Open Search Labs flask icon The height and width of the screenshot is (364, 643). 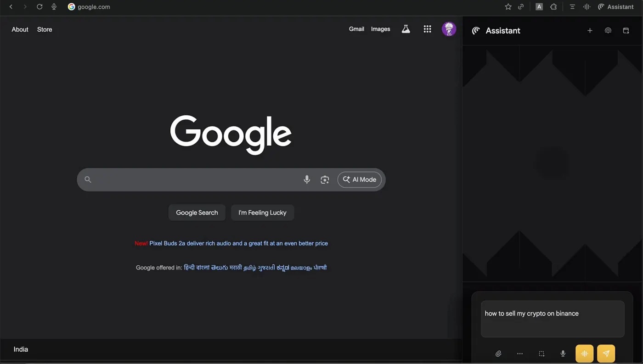pyautogui.click(x=406, y=28)
